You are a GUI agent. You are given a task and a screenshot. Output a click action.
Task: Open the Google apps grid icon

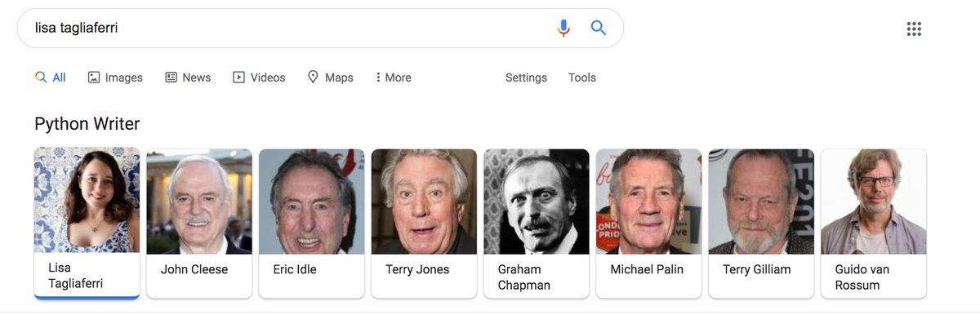(914, 29)
